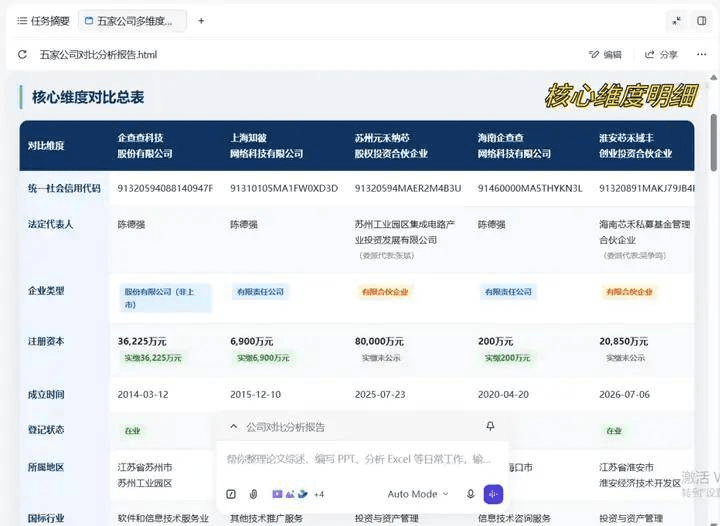This screenshot has height=526, width=720.
Task: Click the 有限合伙企业 tag under 苏州元禾纳芯
Action: (385, 292)
